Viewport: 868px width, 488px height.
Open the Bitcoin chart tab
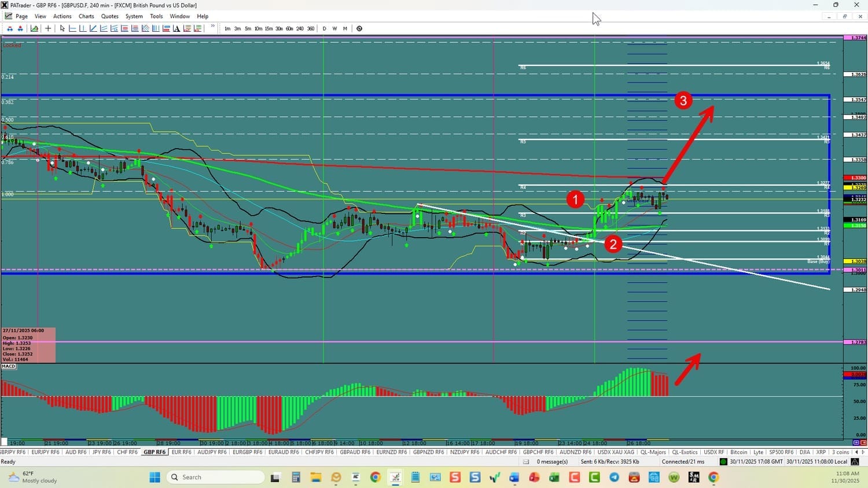(x=738, y=452)
